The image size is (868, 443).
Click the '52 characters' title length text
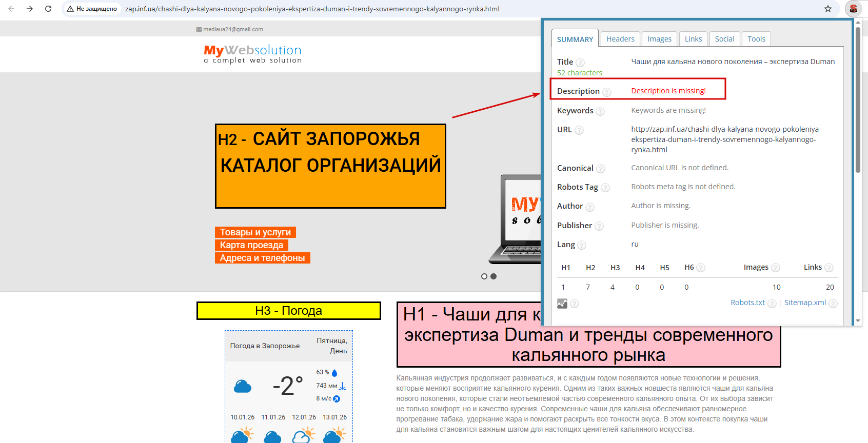580,73
